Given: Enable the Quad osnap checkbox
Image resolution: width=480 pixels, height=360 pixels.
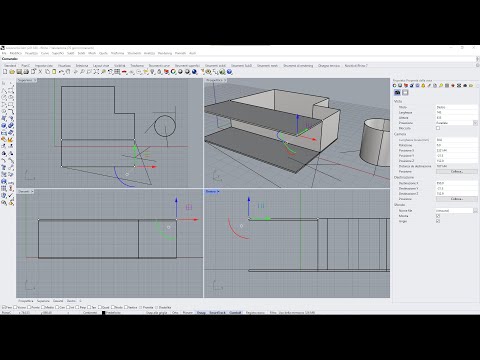Looking at the screenshot, I should [x=100, y=307].
